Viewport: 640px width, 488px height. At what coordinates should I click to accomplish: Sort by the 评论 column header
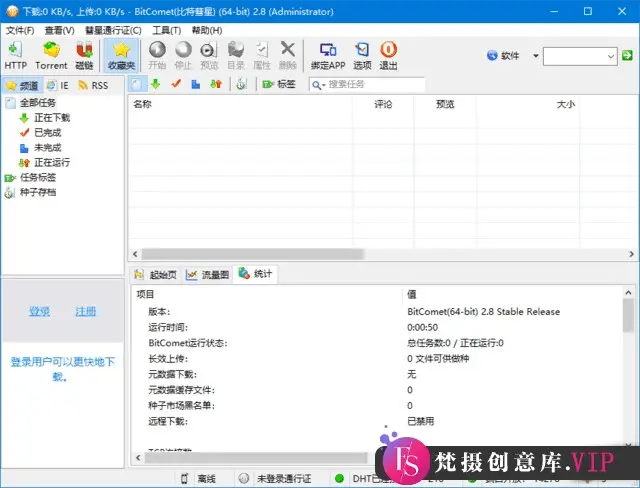click(x=383, y=104)
